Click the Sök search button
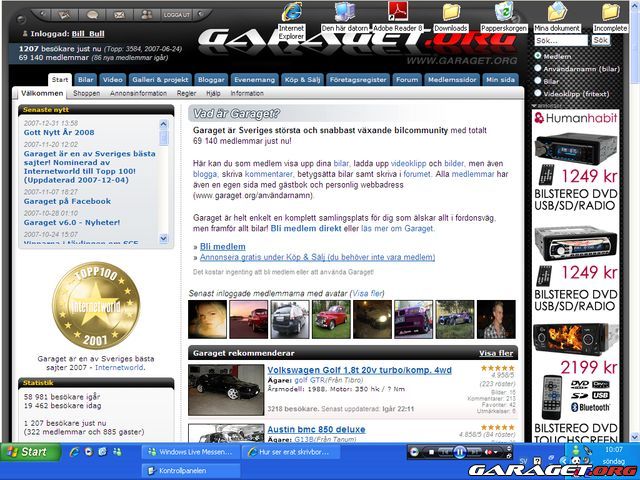 (x=601, y=40)
